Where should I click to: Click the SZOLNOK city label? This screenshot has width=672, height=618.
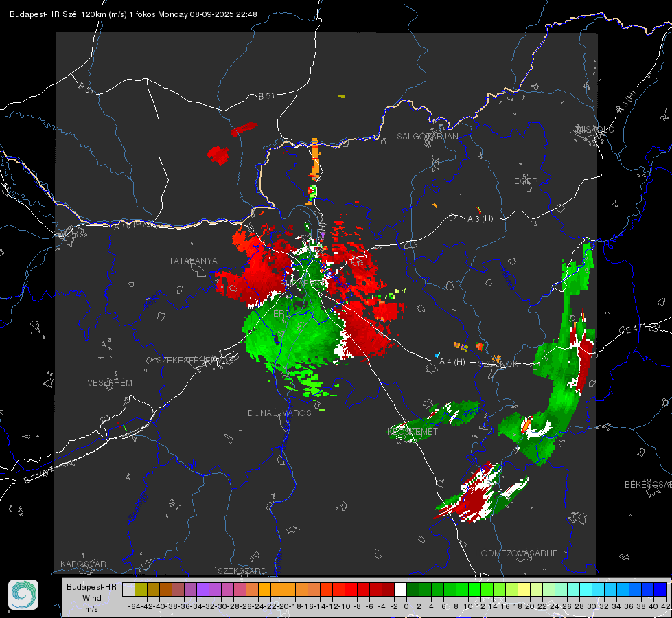(x=499, y=364)
